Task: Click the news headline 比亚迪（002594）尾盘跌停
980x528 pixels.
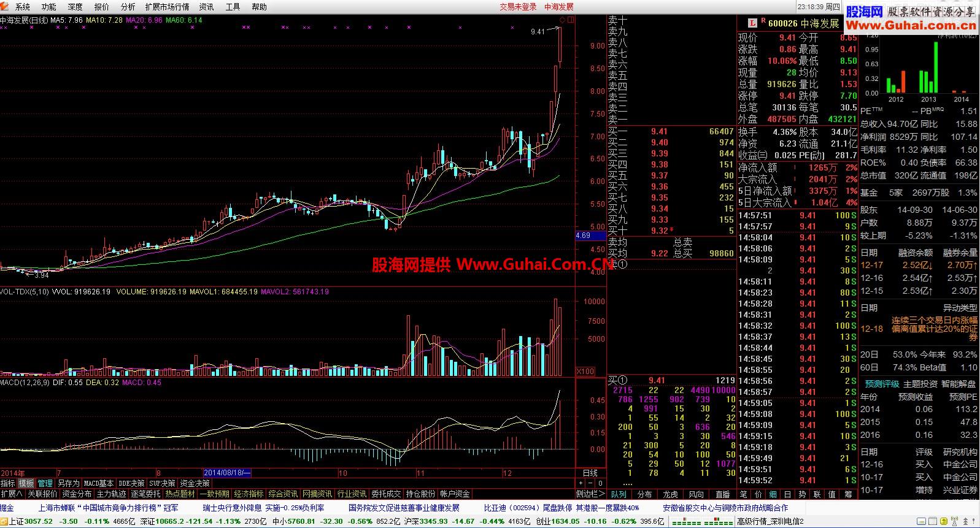Action: 561,508
